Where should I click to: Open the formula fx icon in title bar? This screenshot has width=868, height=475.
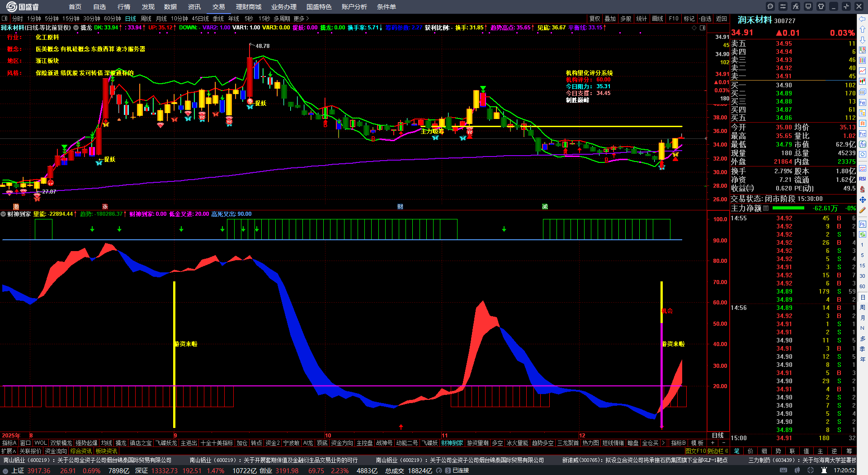(x=796, y=6)
